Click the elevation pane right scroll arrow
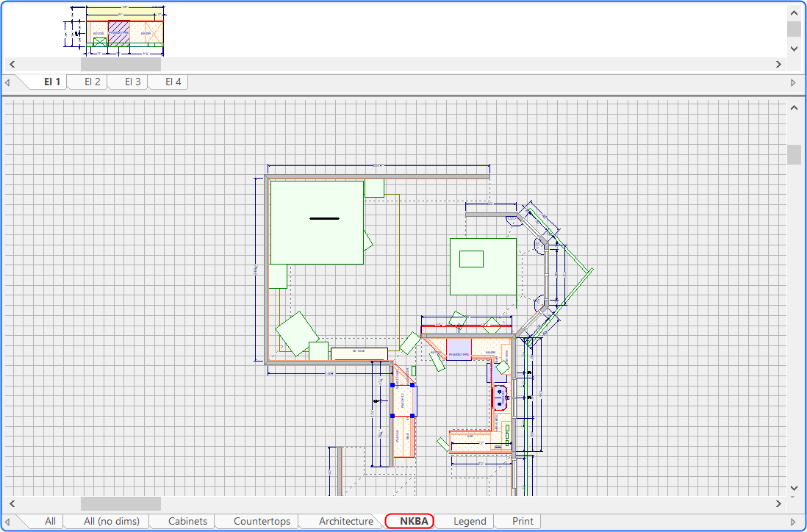This screenshot has height=532, width=807. click(778, 65)
